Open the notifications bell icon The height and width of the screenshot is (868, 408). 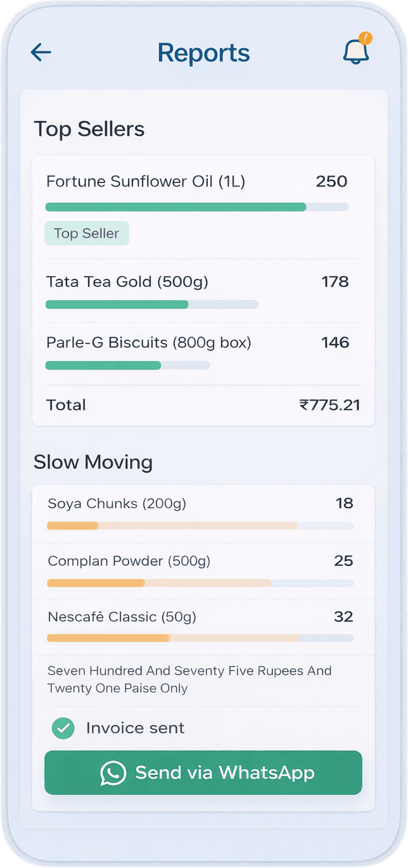tap(356, 51)
